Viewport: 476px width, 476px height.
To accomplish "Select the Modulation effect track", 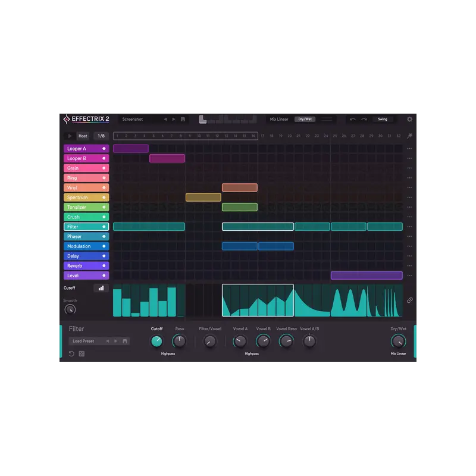I will [x=86, y=246].
